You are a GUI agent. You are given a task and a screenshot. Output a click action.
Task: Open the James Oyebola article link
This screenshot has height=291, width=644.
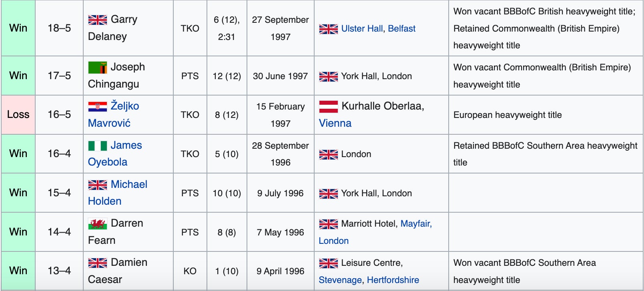126,145
